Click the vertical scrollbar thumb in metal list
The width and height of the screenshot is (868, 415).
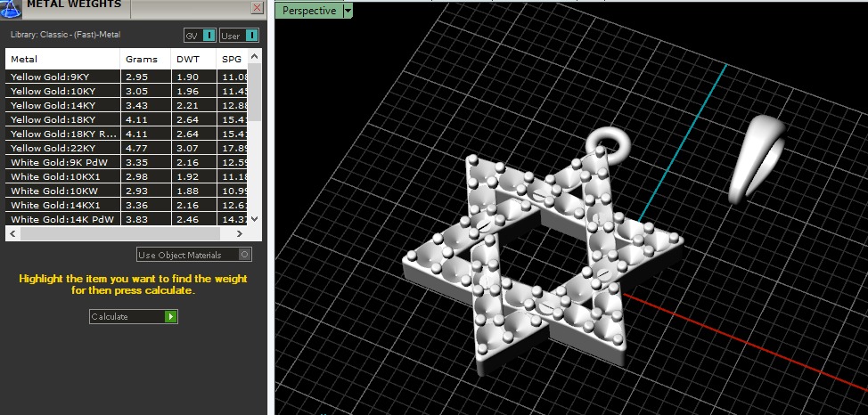point(254,92)
